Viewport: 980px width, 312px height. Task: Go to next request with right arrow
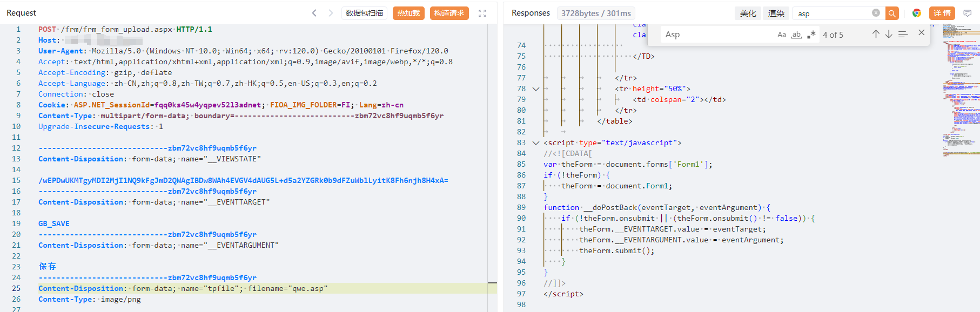(331, 13)
